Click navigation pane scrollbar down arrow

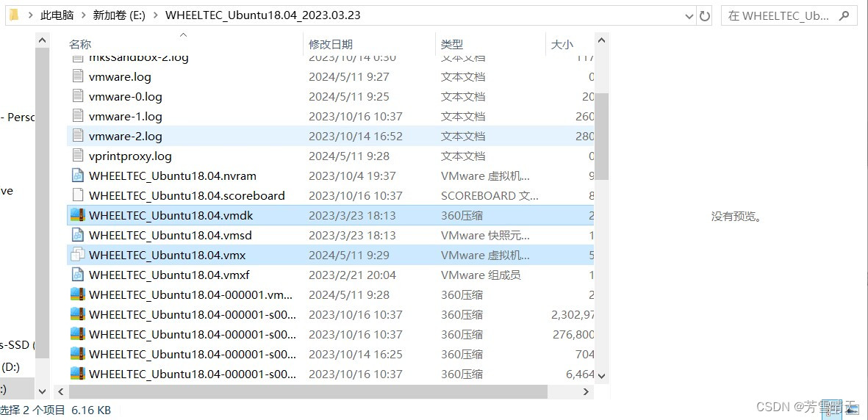(x=42, y=392)
